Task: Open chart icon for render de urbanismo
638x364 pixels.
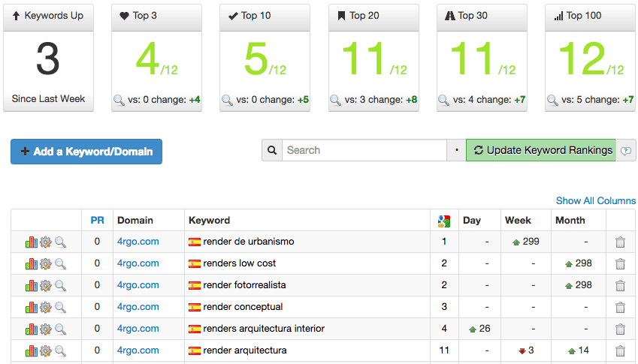Action: (x=32, y=242)
